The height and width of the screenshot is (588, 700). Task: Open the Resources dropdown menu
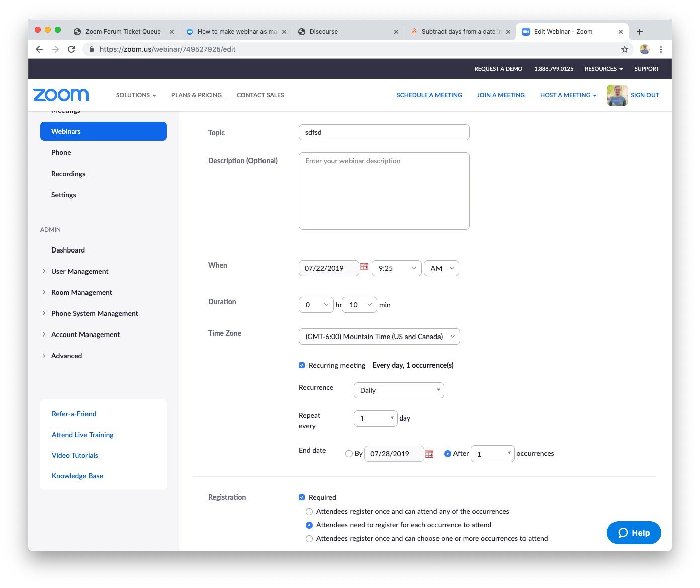pyautogui.click(x=604, y=69)
